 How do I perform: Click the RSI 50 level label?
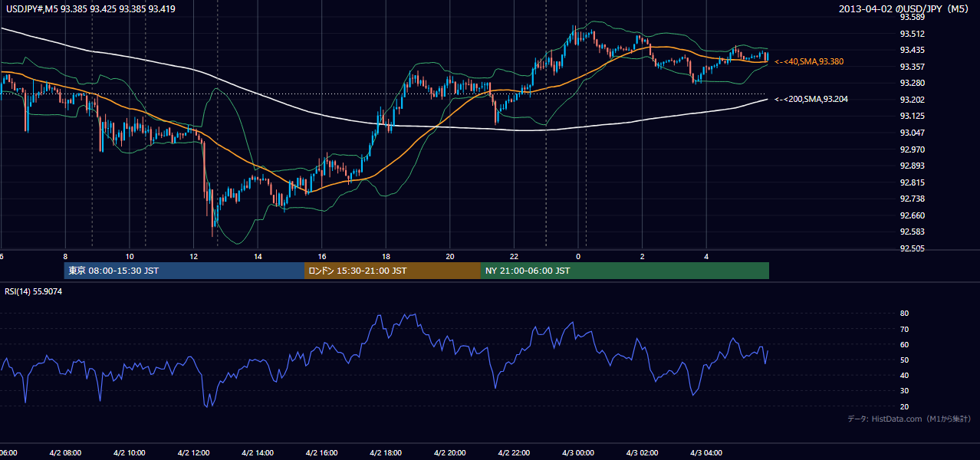[904, 360]
